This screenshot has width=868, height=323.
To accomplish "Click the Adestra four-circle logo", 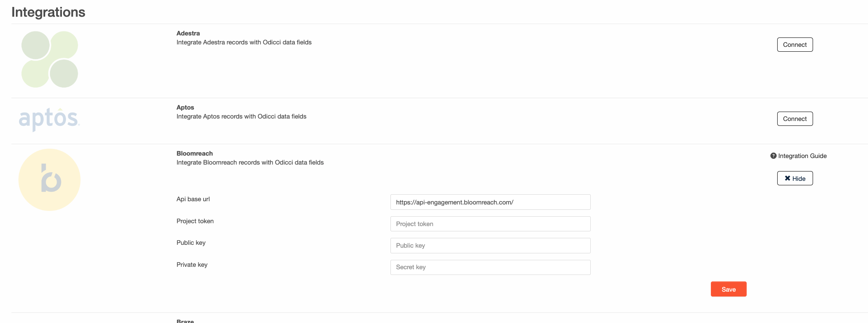I will pyautogui.click(x=50, y=59).
